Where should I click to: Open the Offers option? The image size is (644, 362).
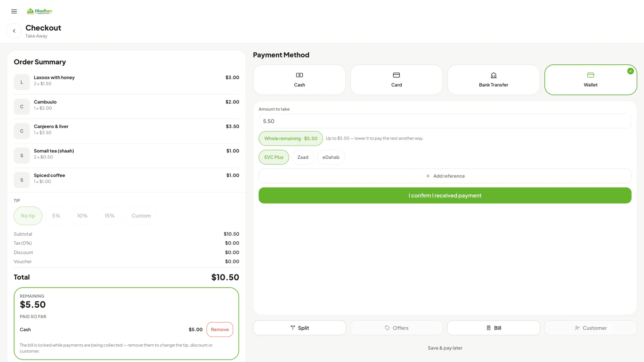396,328
